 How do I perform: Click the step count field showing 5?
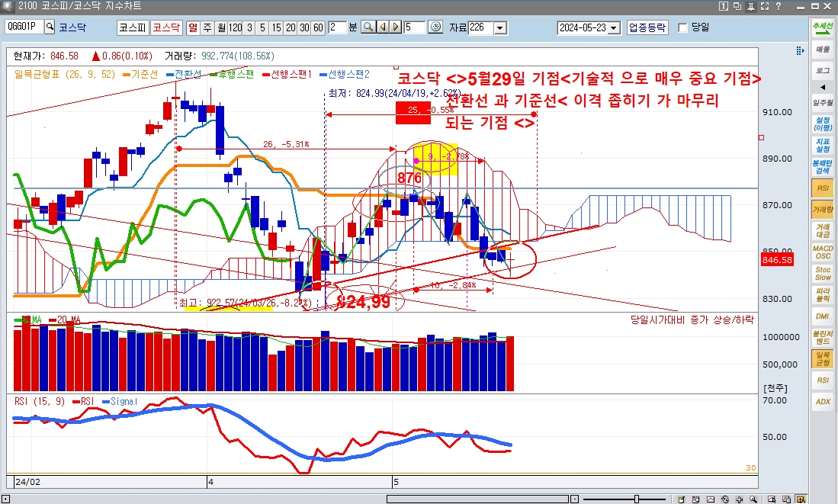(414, 27)
